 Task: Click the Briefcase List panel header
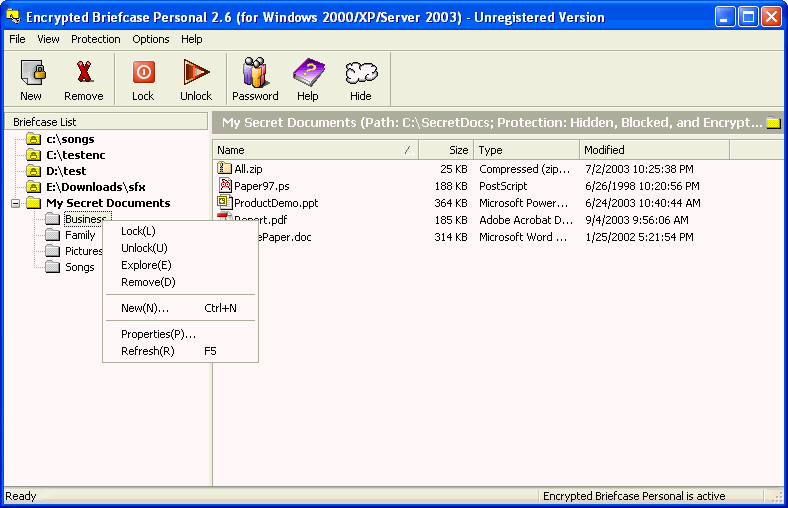pyautogui.click(x=106, y=122)
